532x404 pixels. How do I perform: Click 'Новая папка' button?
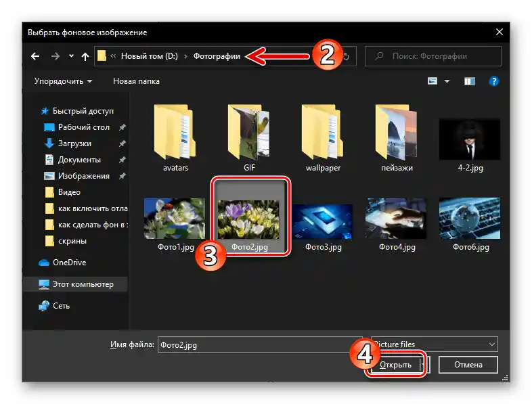pyautogui.click(x=136, y=81)
